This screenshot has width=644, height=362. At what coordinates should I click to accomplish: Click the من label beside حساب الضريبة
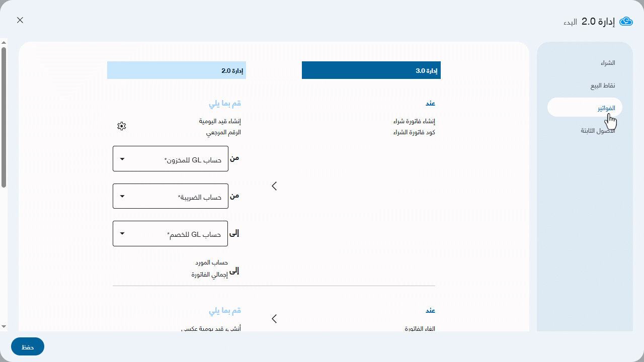[234, 196]
